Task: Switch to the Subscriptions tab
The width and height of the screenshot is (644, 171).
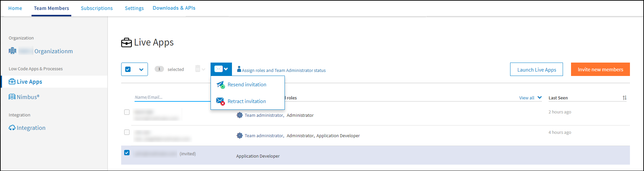Action: click(97, 8)
